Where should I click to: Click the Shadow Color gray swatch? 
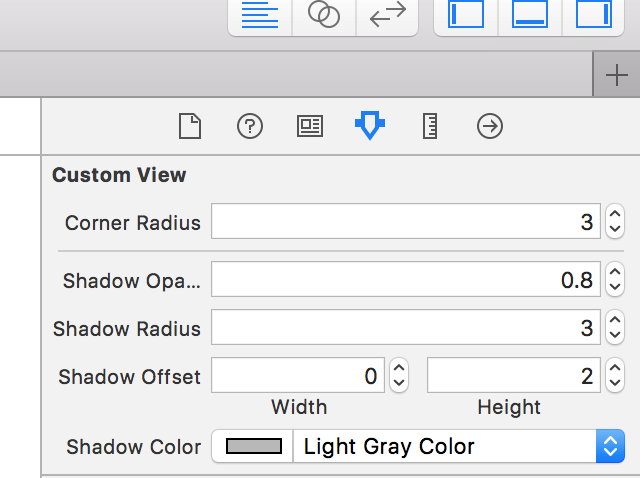[x=254, y=447]
